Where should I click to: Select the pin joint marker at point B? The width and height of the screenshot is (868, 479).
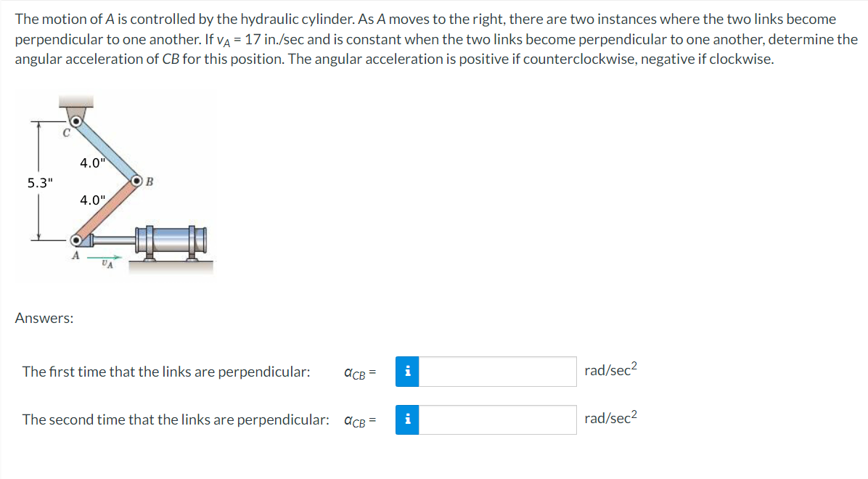(136, 181)
